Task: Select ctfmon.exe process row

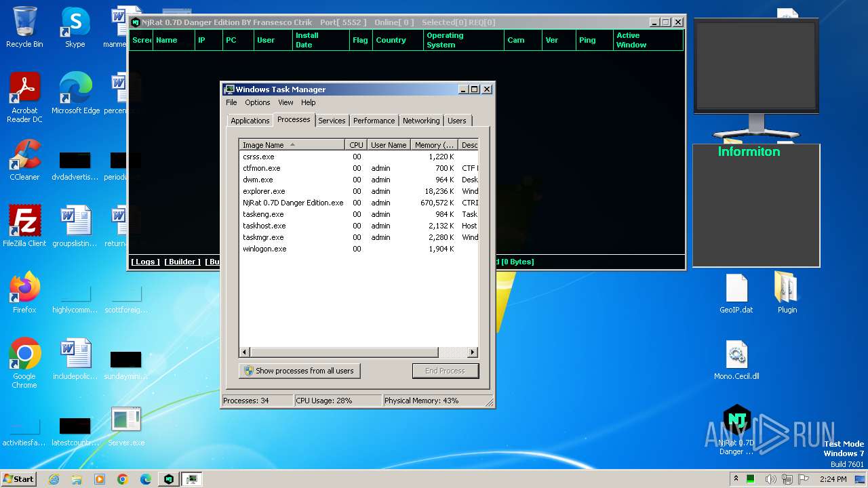Action: point(359,168)
